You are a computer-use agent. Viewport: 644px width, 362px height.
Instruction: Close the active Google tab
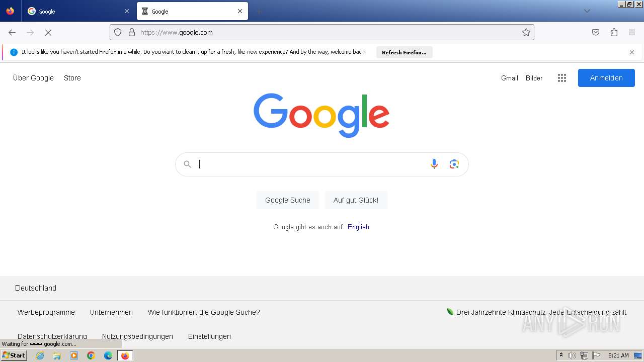coord(240,11)
